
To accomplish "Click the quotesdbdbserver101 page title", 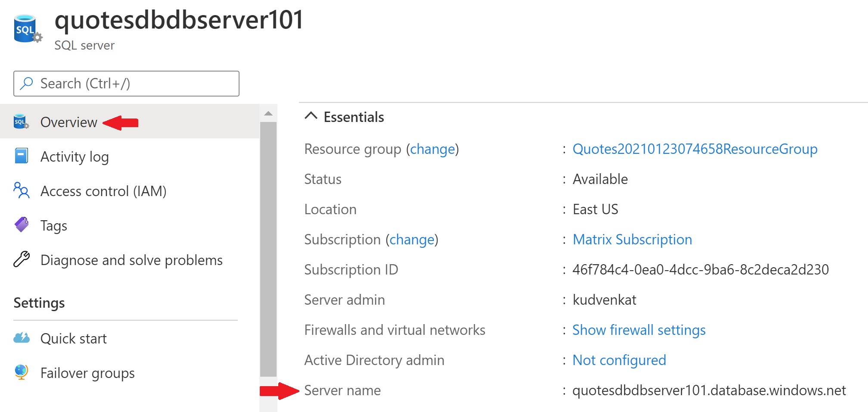I will [179, 20].
